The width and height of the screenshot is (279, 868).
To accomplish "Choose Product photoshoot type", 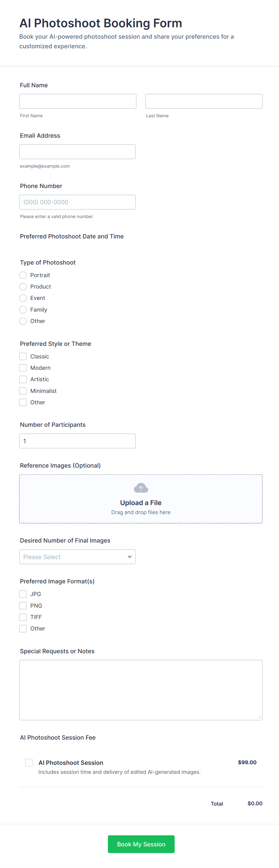I will 23,287.
